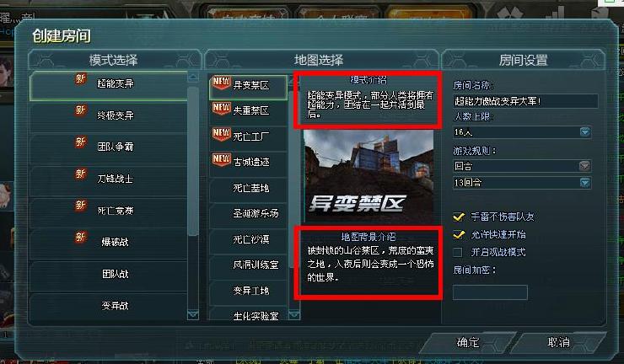Click the NEW badge beside 失重禁区
The width and height of the screenshot is (624, 364).
point(222,108)
